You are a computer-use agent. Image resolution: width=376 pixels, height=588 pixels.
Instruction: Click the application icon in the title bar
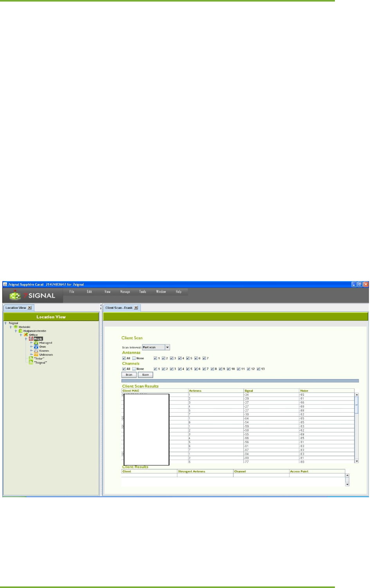pyautogui.click(x=5, y=284)
